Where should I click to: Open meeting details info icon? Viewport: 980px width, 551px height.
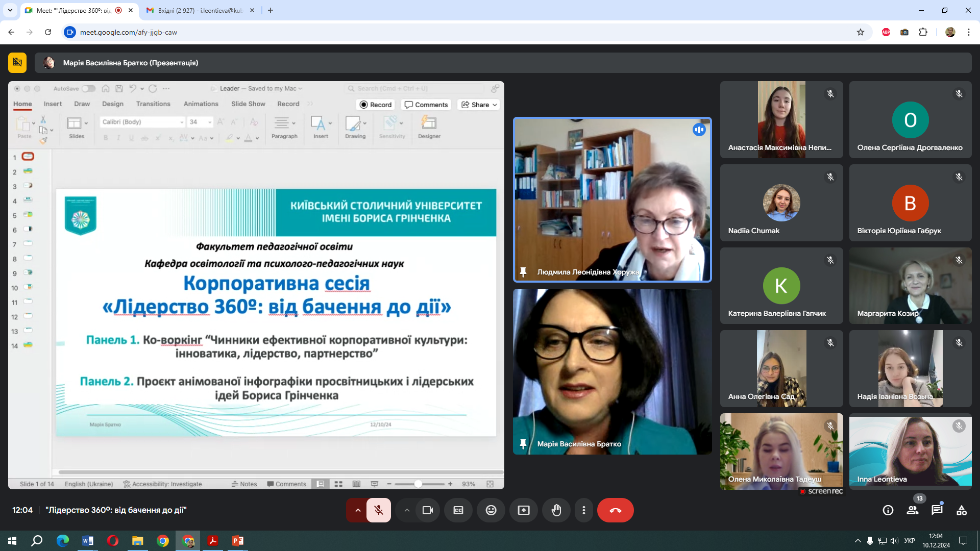click(x=888, y=510)
